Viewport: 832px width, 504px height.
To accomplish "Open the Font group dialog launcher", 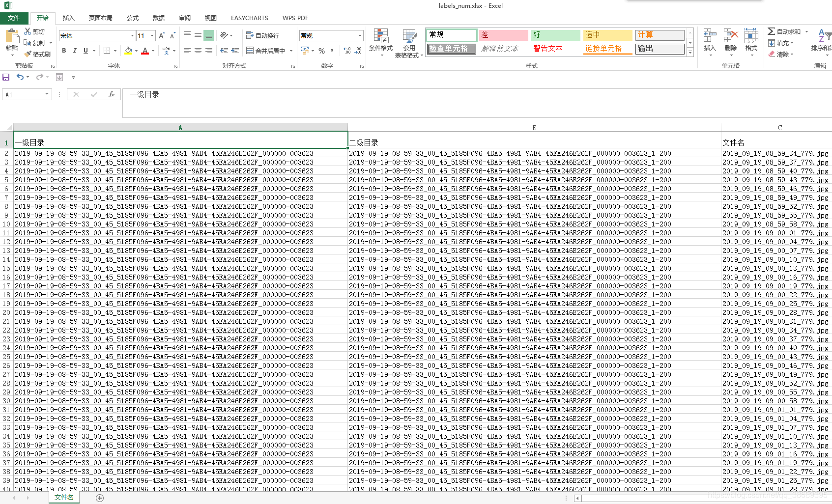I will pos(175,66).
